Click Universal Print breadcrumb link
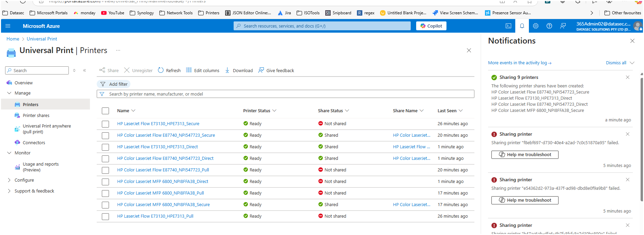The width and height of the screenshot is (644, 235). pyautogui.click(x=42, y=39)
